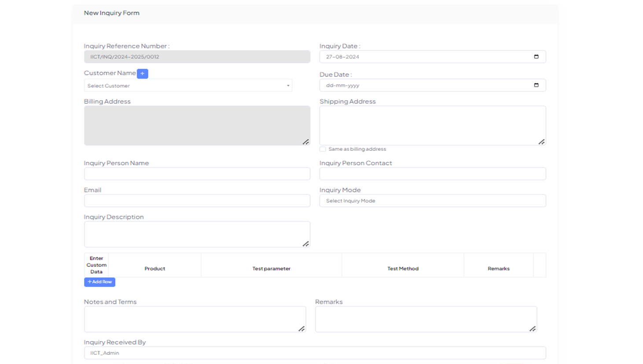Check the Same as billing address box
Viewport: 643px width, 364px height.
(323, 149)
